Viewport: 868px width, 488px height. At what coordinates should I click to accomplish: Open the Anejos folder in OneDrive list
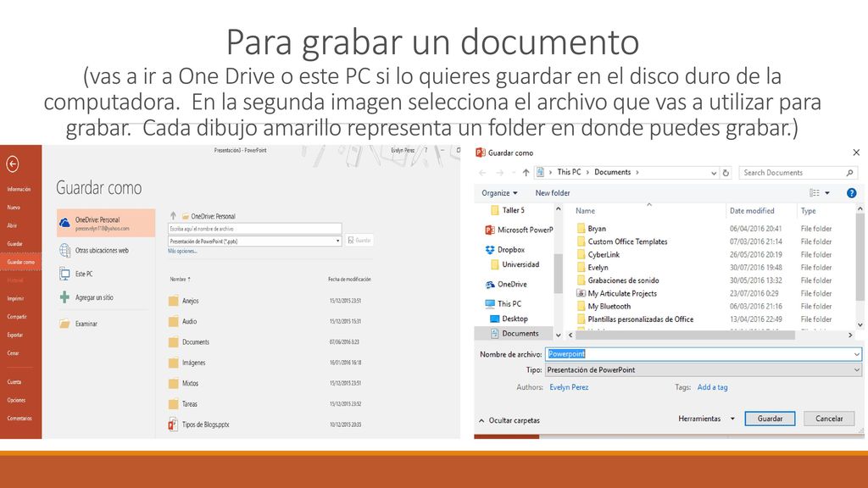[184, 301]
